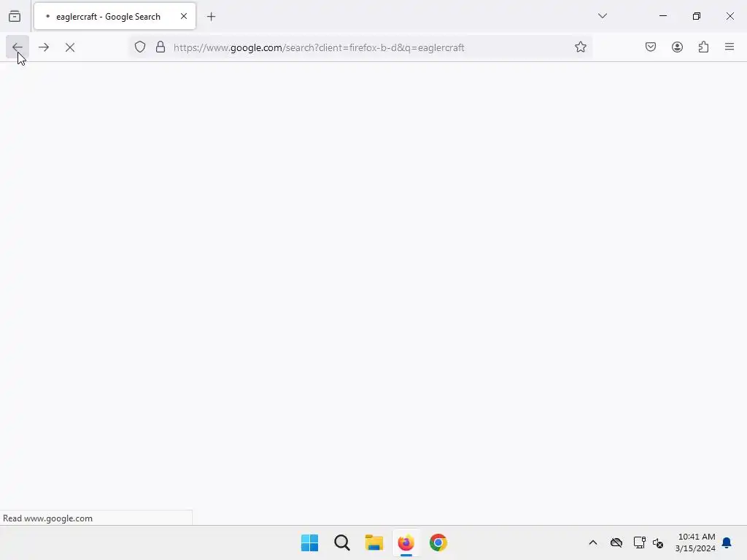The width and height of the screenshot is (747, 560).
Task: Open the Extensions panel
Action: pyautogui.click(x=703, y=47)
